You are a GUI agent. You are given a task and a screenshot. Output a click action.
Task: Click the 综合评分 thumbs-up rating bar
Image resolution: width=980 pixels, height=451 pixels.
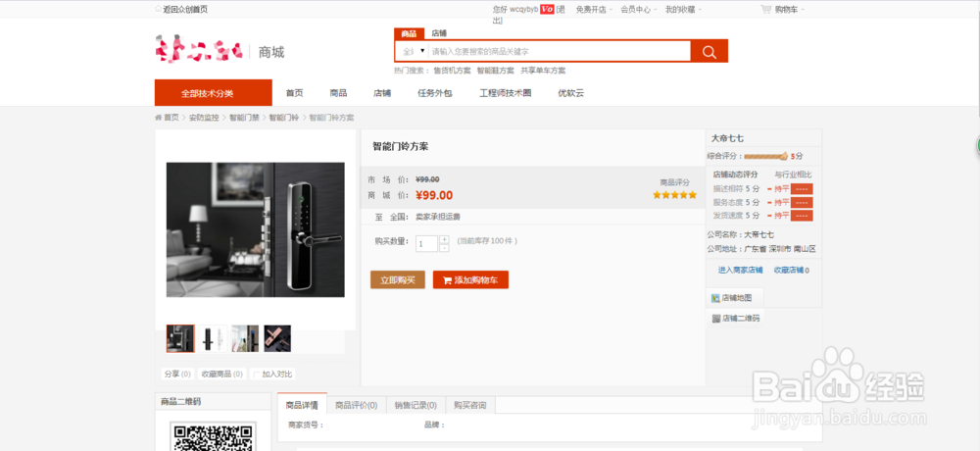(765, 156)
